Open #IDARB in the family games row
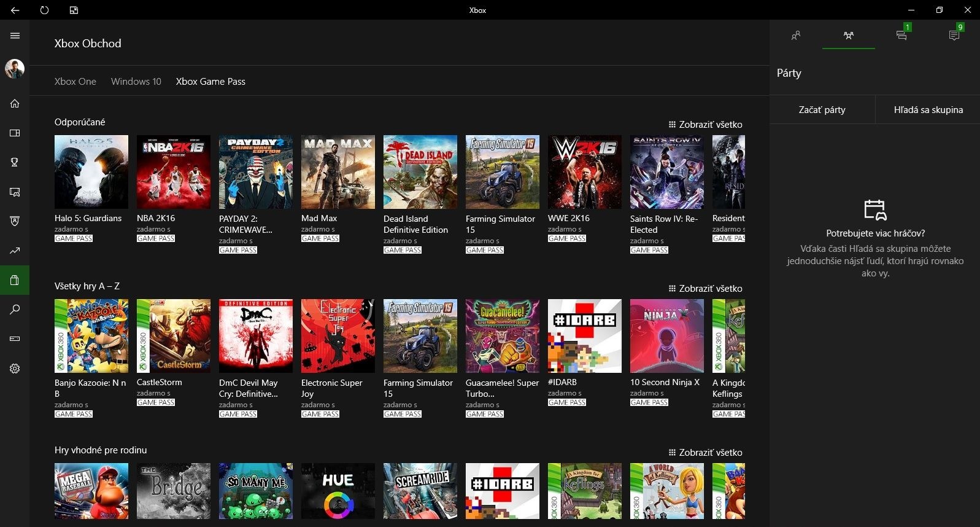Image resolution: width=980 pixels, height=527 pixels. point(503,491)
